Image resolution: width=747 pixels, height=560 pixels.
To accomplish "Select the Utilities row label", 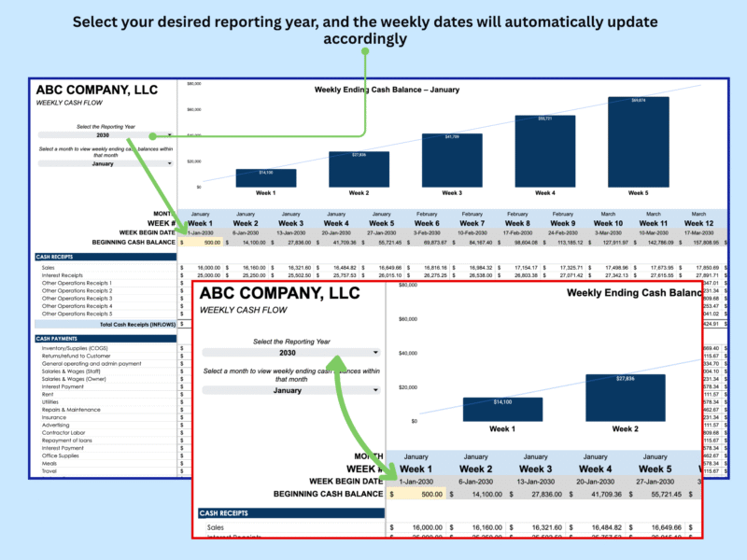I will (50, 402).
